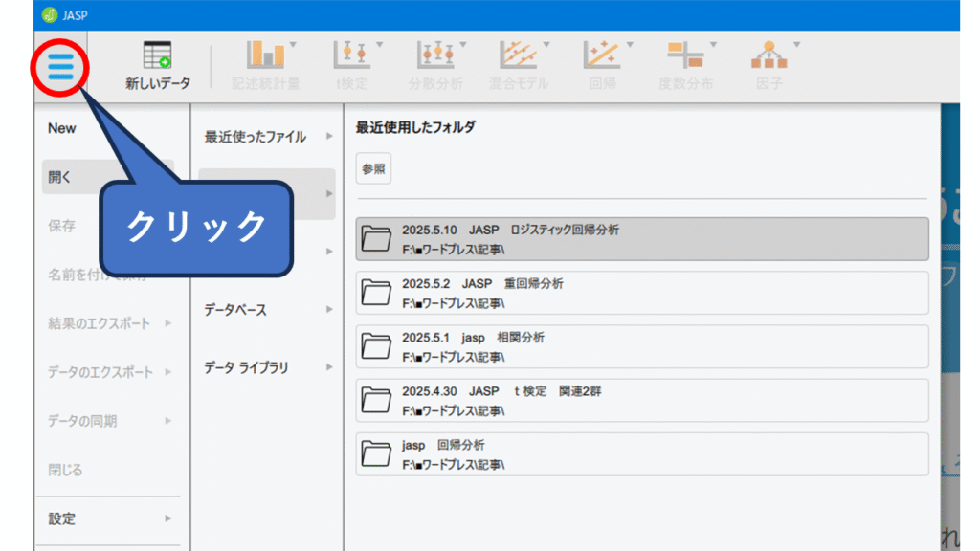The image size is (980, 551).
Task: Expand the 因子 dropdown arrow
Action: click(x=797, y=45)
